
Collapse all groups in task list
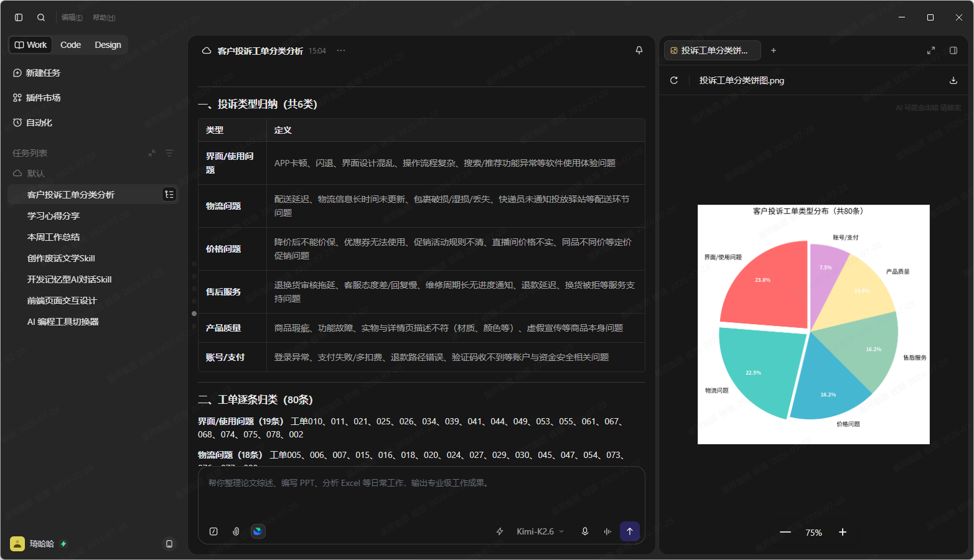152,153
